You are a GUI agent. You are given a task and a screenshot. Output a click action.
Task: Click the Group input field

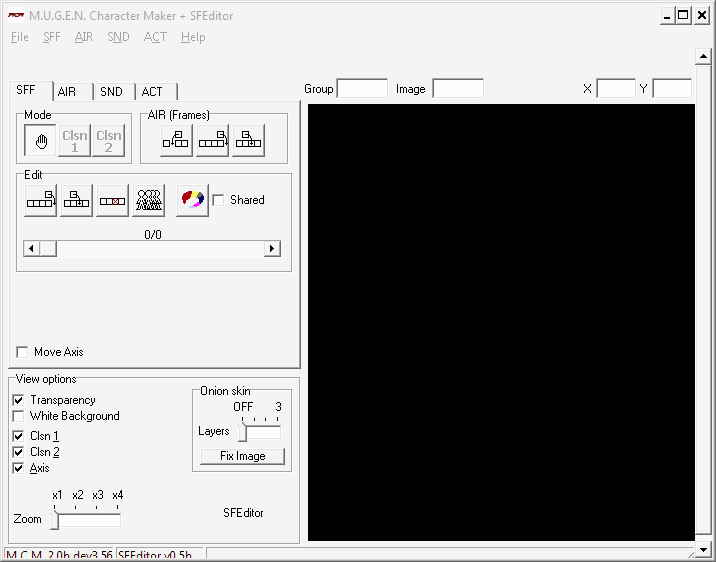(x=362, y=89)
